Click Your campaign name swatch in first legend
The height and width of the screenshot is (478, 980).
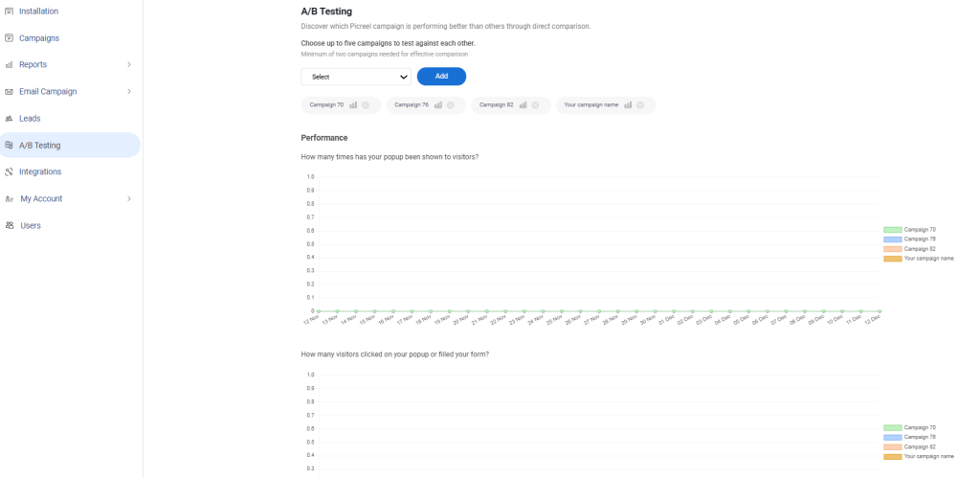[893, 259]
